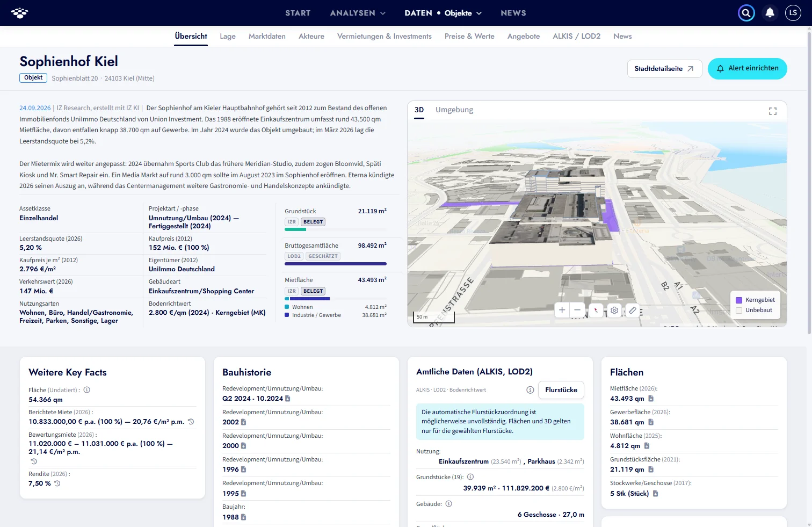Activate the map ruler measuring tool
Image resolution: width=812 pixels, height=527 pixels.
pyautogui.click(x=633, y=310)
